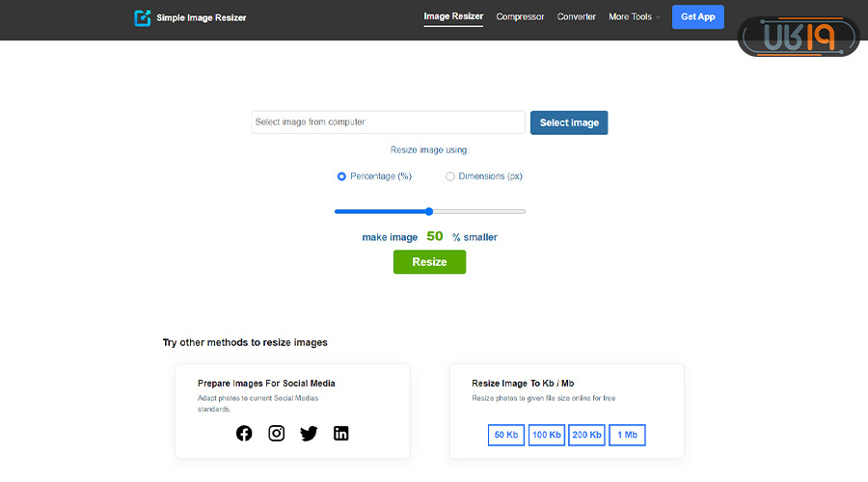This screenshot has height=482, width=868.
Task: Click the UK19 watermark logo
Action: coord(798,37)
